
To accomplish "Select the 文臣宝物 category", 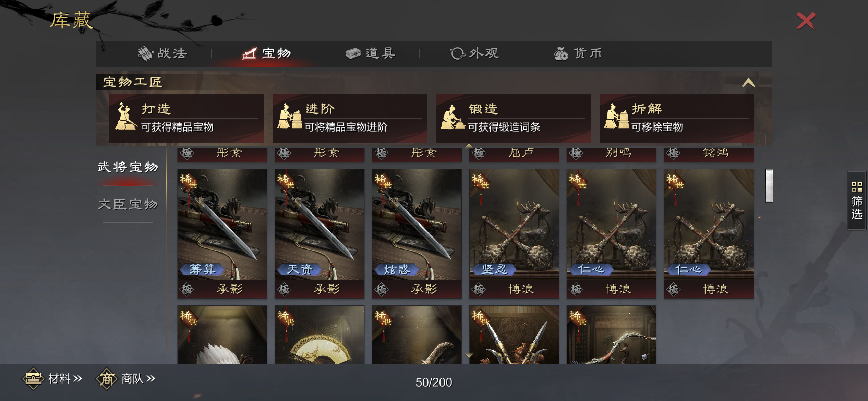I will pos(128,205).
